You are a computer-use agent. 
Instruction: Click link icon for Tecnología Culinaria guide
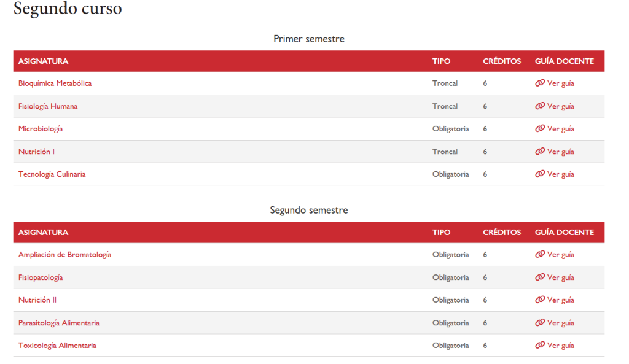click(x=540, y=174)
